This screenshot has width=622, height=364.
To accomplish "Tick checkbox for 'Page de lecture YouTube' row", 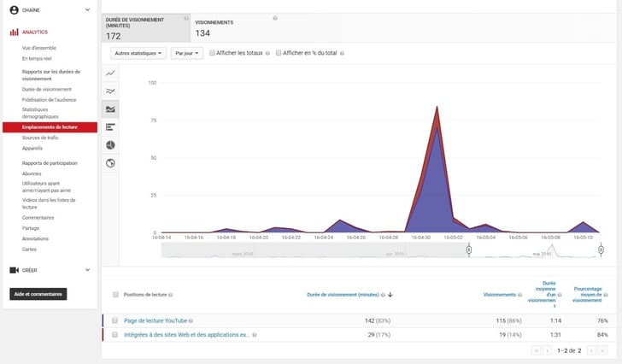I will pyautogui.click(x=114, y=320).
